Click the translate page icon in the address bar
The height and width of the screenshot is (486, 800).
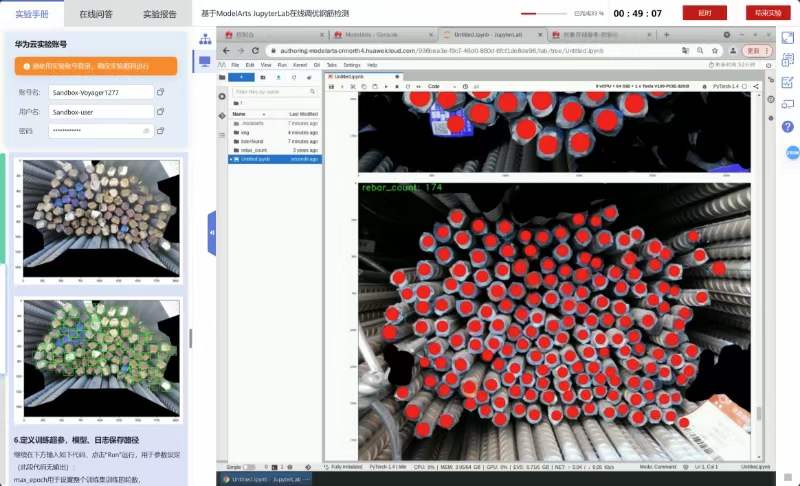685,50
